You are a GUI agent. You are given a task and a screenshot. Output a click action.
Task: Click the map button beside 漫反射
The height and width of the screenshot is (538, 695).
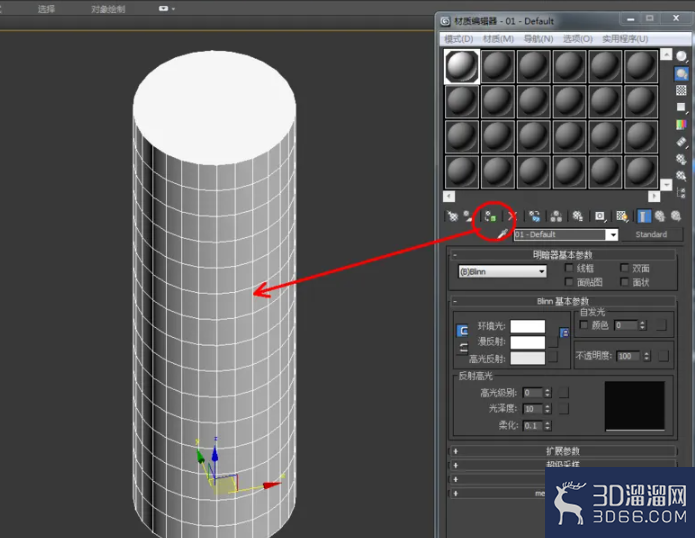click(553, 342)
